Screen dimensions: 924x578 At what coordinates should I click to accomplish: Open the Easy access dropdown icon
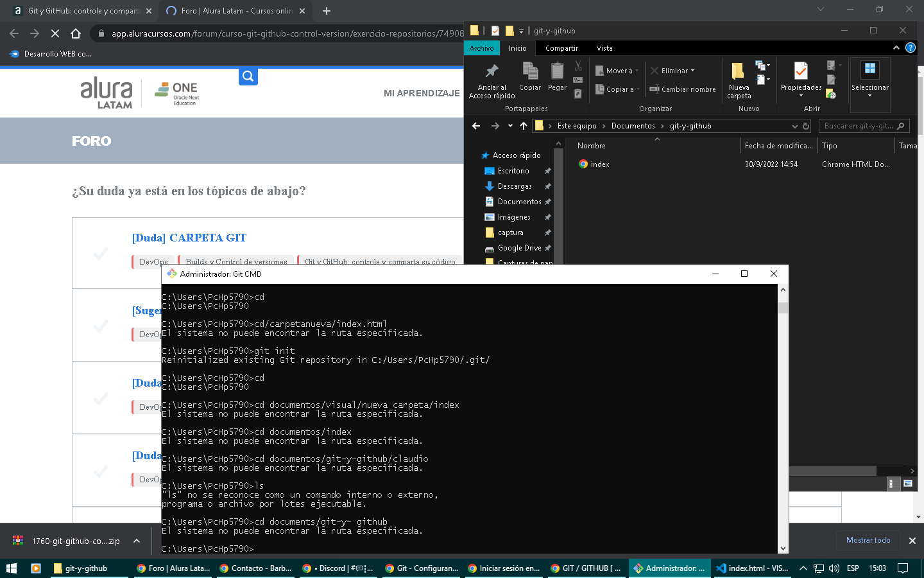pos(763,80)
